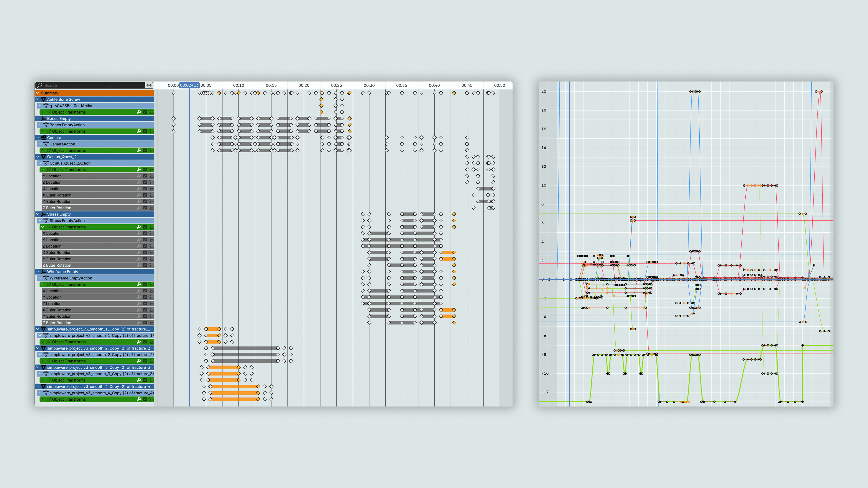Click the 00:25 mark on timeline ruler
The image size is (868, 488).
[336, 85]
